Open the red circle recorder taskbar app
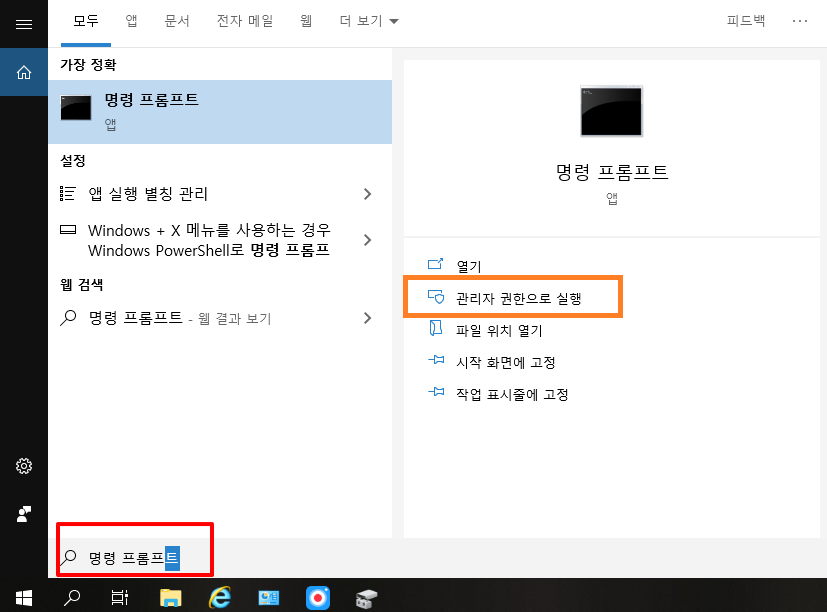The height and width of the screenshot is (612, 827). (x=318, y=598)
